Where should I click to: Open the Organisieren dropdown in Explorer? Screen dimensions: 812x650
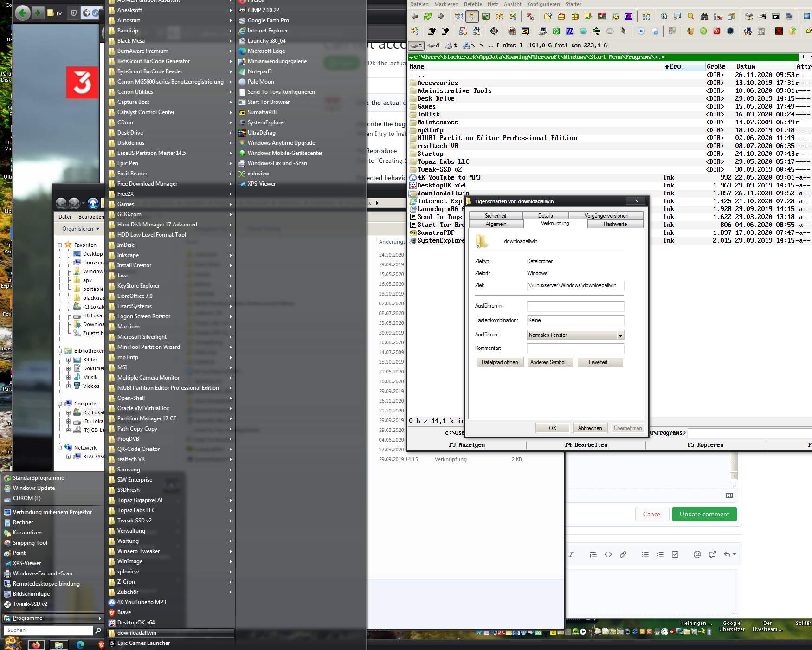(x=81, y=229)
